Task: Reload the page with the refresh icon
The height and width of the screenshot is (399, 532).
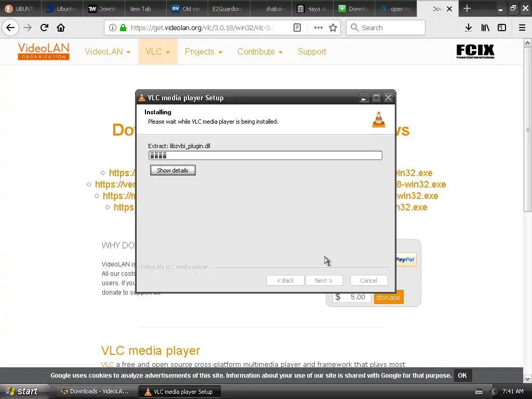Action: 44,28
